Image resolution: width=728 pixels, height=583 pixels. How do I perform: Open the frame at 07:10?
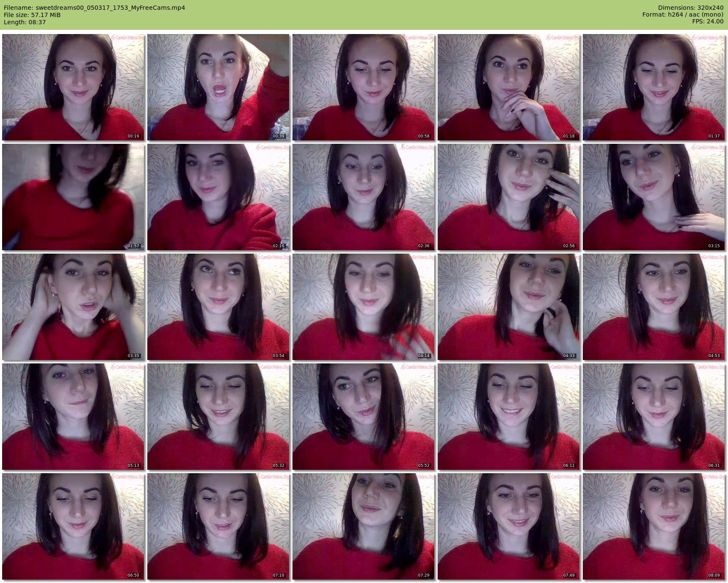click(x=218, y=526)
